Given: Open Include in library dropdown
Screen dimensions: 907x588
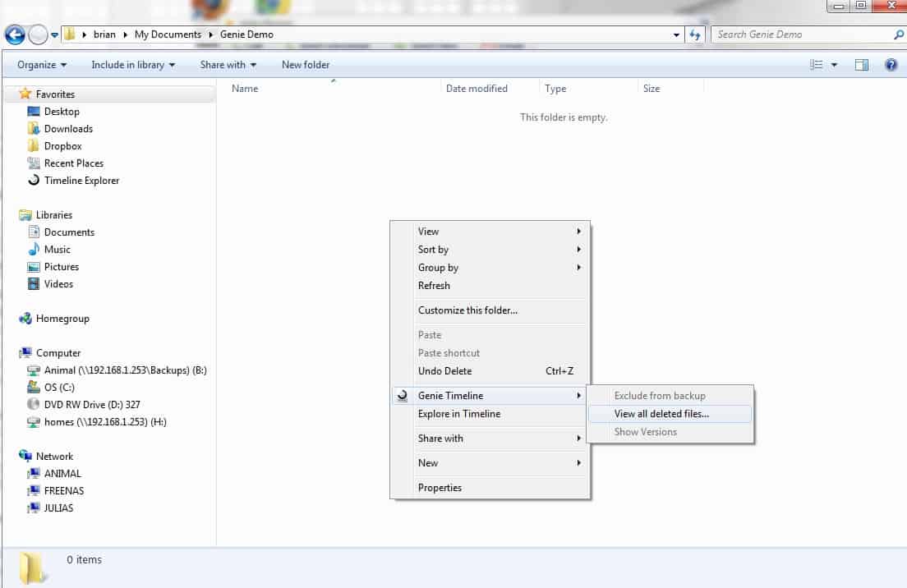Looking at the screenshot, I should point(133,65).
